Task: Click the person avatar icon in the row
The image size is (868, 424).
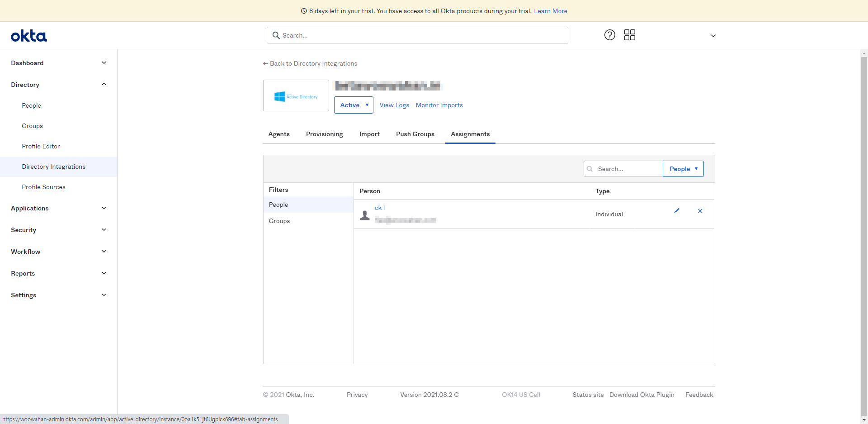Action: click(365, 215)
